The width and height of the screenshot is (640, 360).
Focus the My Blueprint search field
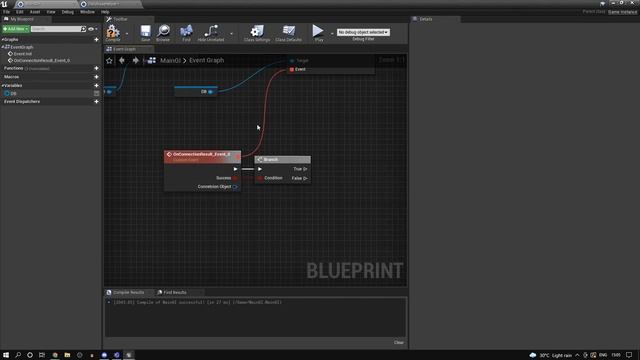[x=56, y=29]
